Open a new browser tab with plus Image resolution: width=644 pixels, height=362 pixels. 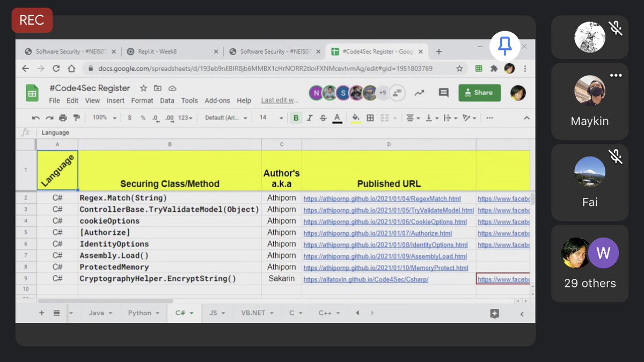coord(438,51)
